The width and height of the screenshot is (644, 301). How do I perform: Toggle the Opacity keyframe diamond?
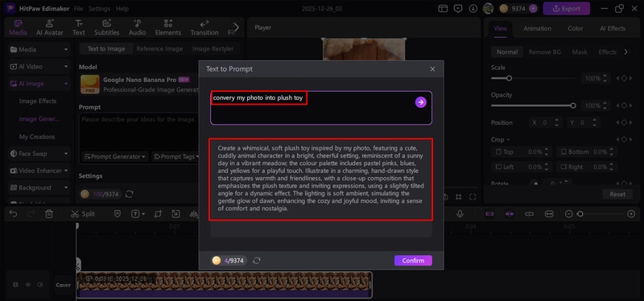pos(624,105)
